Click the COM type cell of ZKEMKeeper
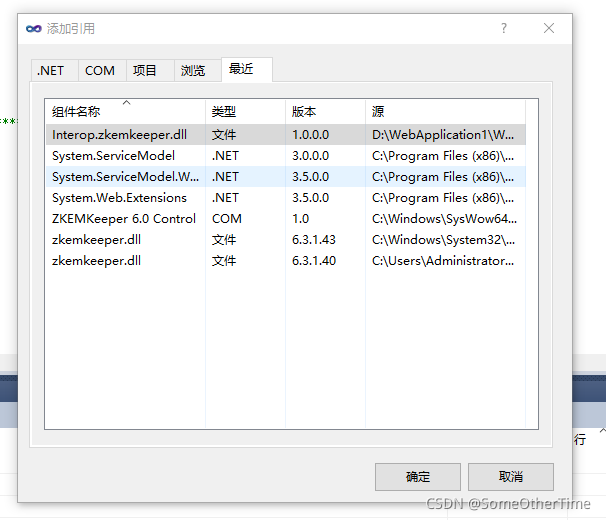606x520 pixels. (227, 219)
